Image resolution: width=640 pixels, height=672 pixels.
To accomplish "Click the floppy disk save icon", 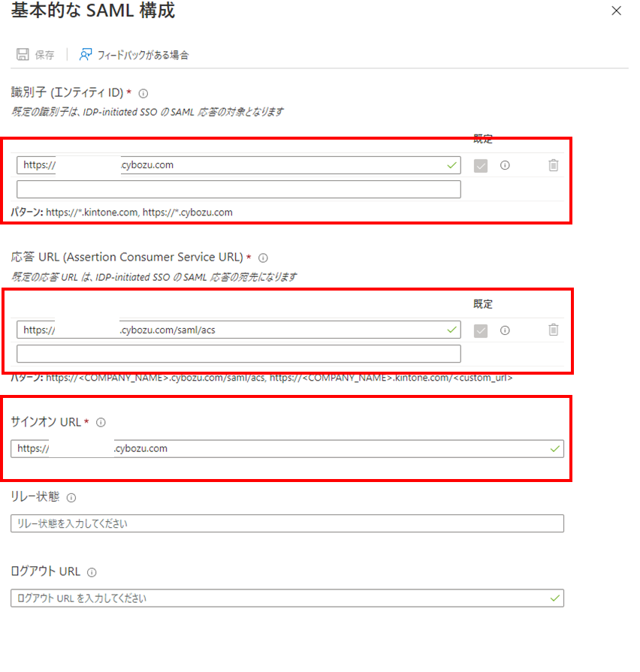I will (23, 54).
